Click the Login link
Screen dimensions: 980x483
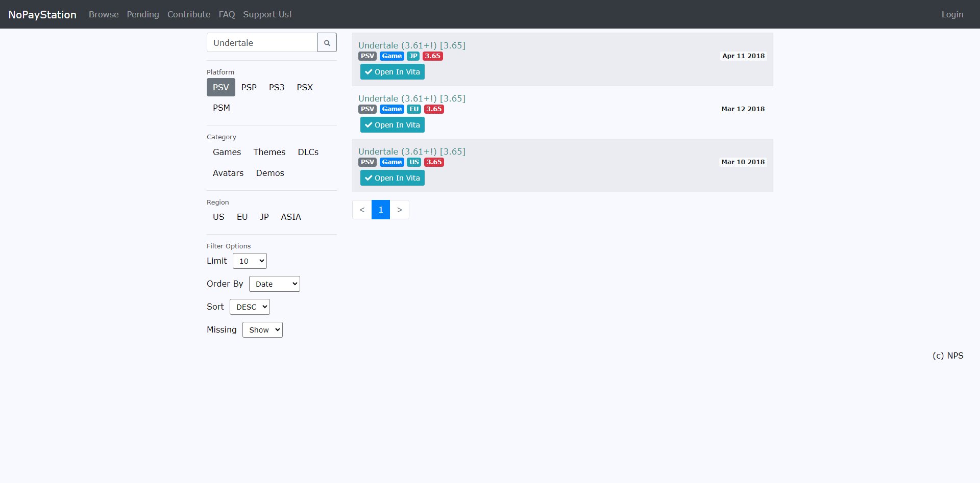pos(952,14)
